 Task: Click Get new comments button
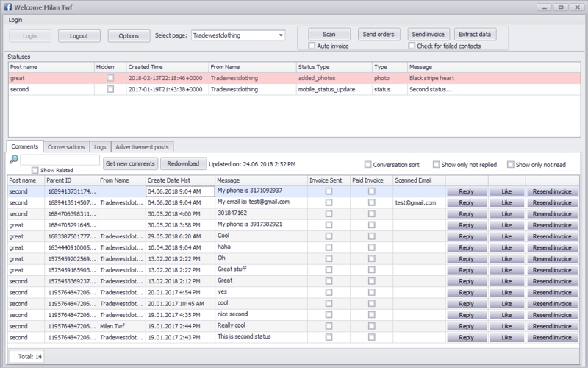tap(131, 163)
